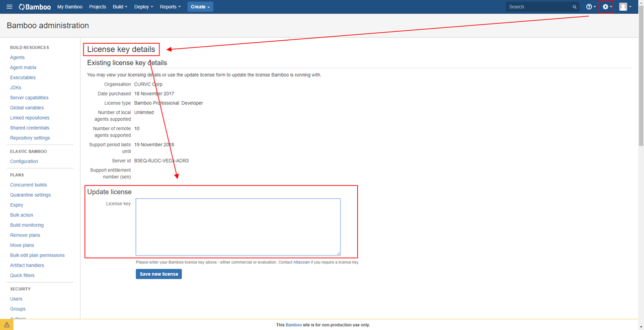
Task: Expand the Reports dropdown menu
Action: click(170, 7)
